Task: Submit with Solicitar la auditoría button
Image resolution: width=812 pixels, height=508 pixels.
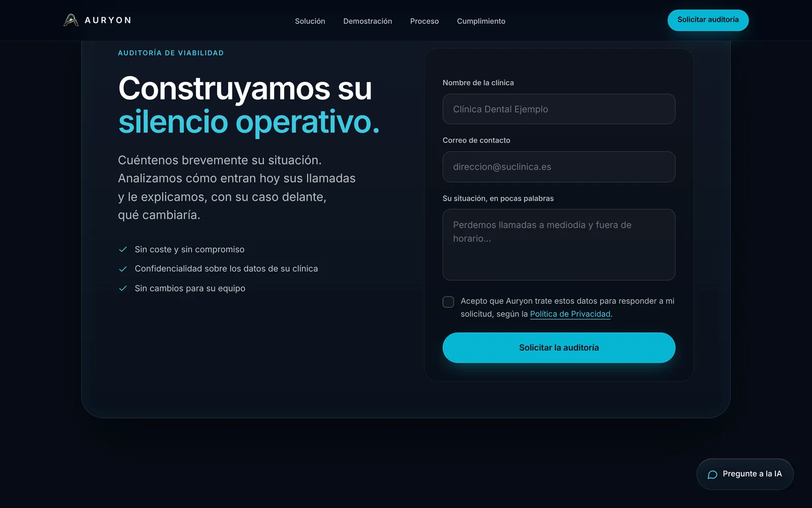Action: click(559, 347)
